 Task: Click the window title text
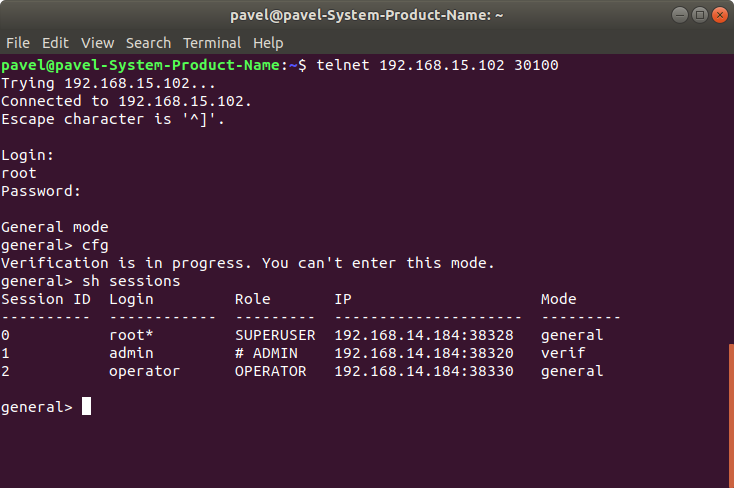367,15
